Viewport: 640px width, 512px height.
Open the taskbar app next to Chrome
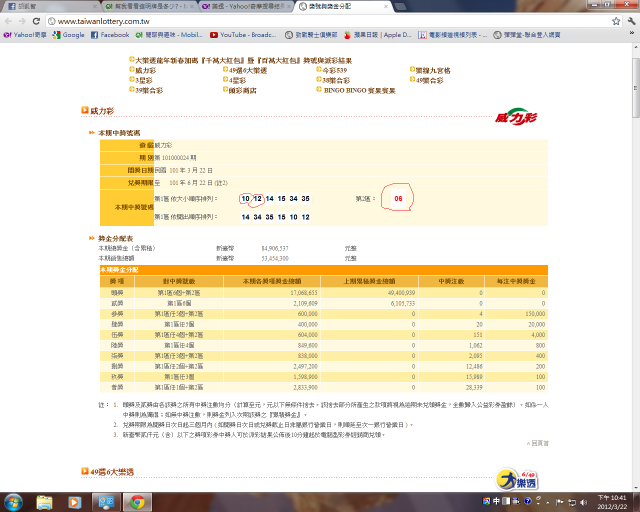pyautogui.click(x=106, y=502)
